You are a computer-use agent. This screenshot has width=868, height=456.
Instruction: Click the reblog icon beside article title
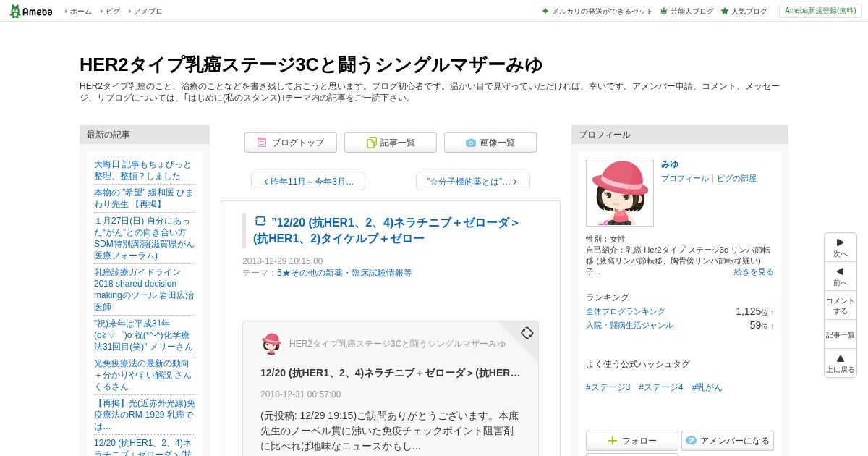point(260,221)
